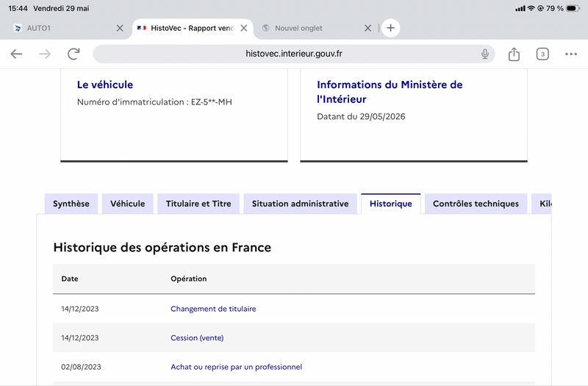Click Achat ou reprise par un professionnel
Image resolution: width=588 pixels, height=386 pixels.
(x=236, y=367)
